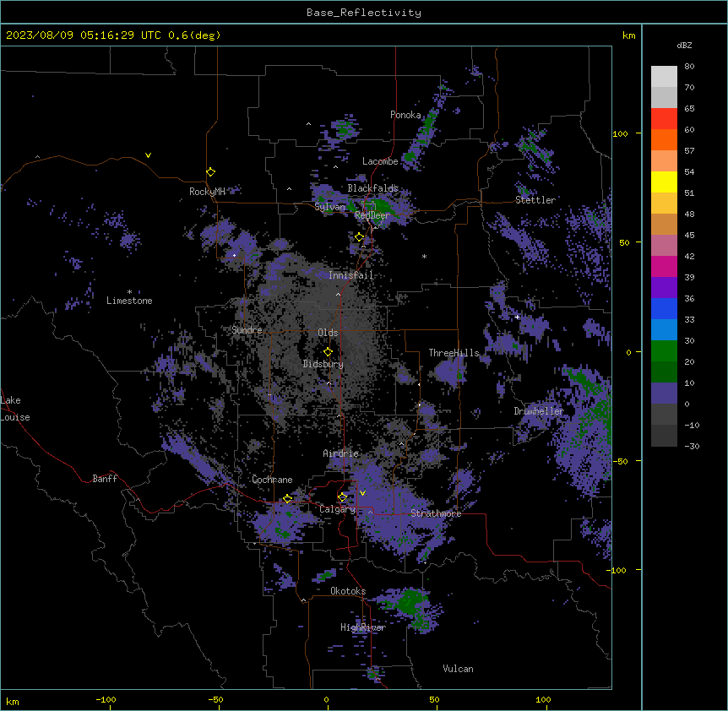This screenshot has height=711, width=728.
Task: Click the Innisfail city label
Action: point(351,275)
